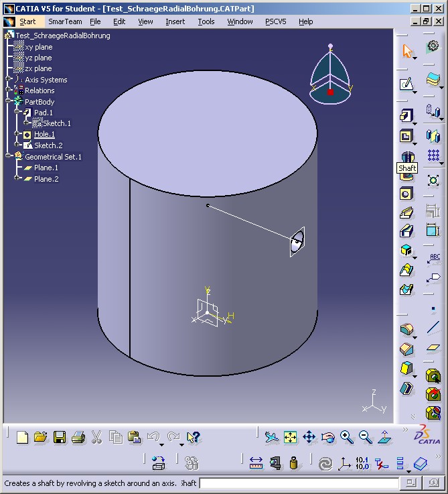This screenshot has height=494, width=448.
Task: Click the Pan view icon
Action: click(309, 437)
